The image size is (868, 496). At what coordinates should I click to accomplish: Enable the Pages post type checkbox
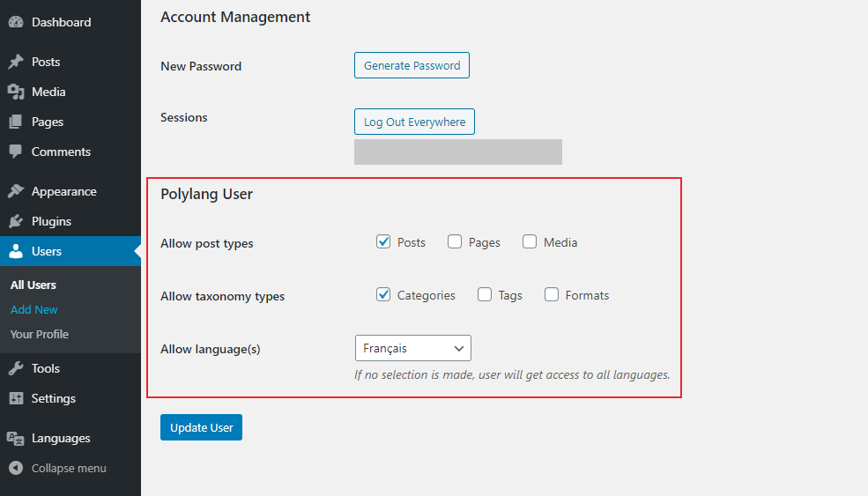tap(455, 241)
